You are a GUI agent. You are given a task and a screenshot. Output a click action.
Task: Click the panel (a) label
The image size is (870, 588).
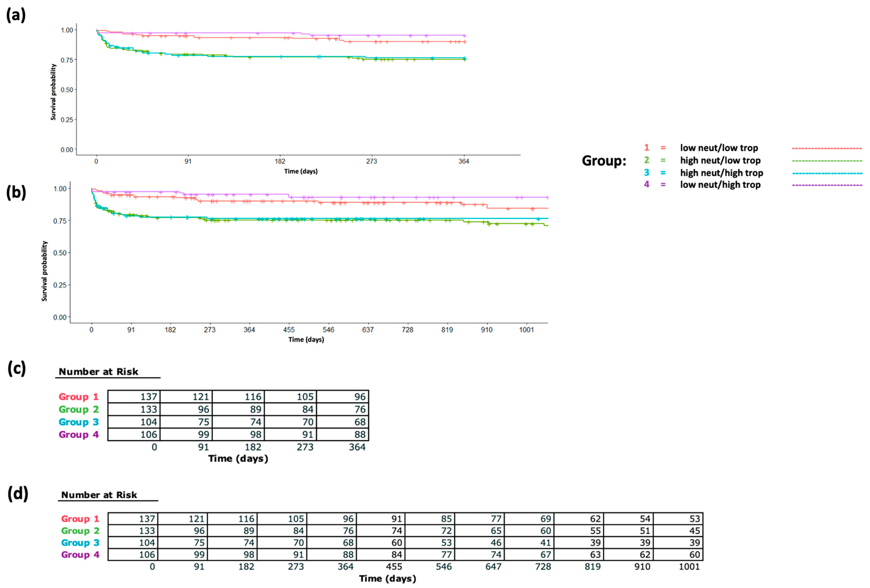click(x=16, y=15)
